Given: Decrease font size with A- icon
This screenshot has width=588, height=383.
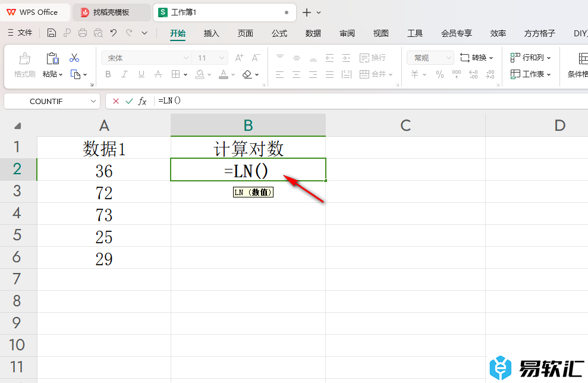Looking at the screenshot, I should click(256, 58).
